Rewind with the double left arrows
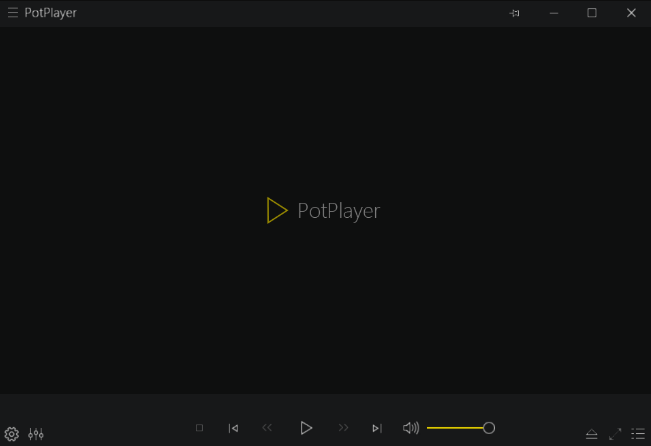This screenshot has width=651, height=446. pos(267,427)
